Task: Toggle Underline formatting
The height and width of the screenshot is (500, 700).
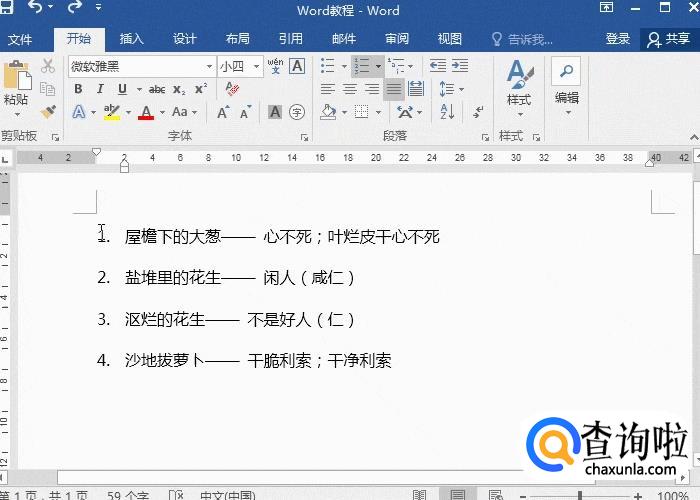Action: tap(122, 89)
